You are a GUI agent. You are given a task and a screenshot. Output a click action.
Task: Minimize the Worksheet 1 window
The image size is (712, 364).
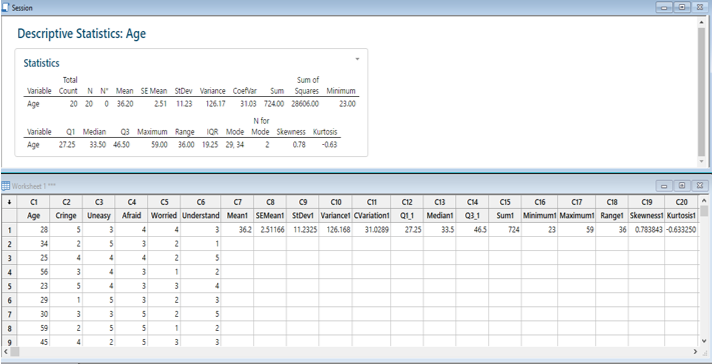pos(665,186)
